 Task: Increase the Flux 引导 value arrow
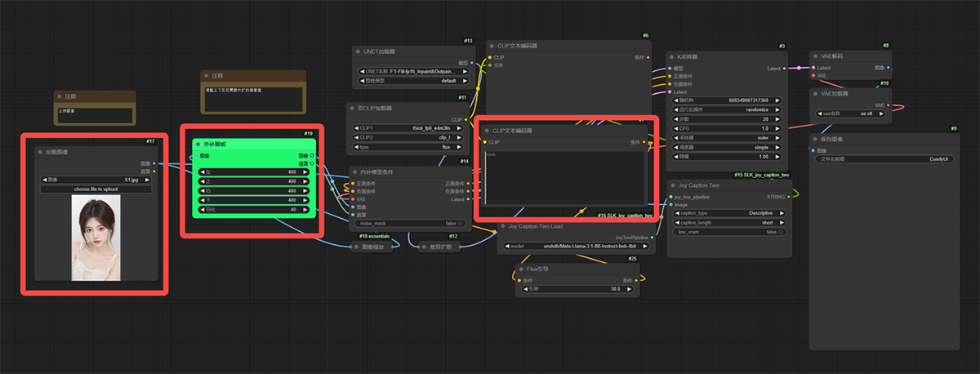630,288
